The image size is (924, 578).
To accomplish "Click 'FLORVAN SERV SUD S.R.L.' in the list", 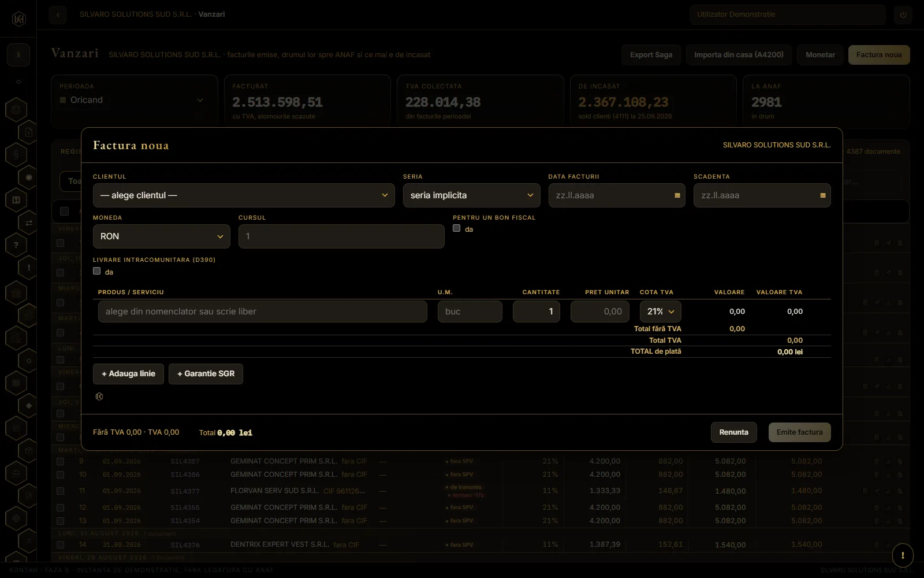I will click(275, 491).
